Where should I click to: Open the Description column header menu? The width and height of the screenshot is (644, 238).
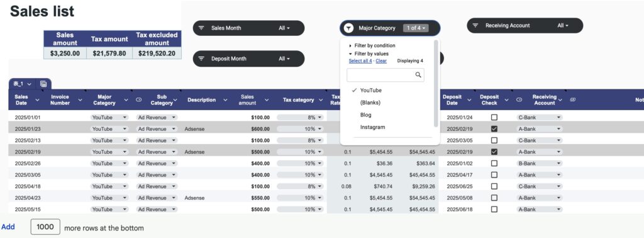coord(226,100)
